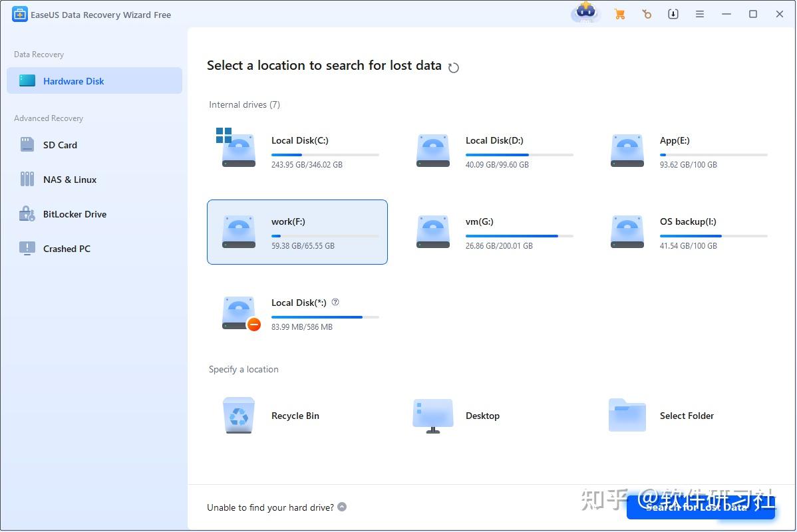Viewport: 797px width, 532px height.
Task: Click the Select Folder icon
Action: [x=627, y=415]
